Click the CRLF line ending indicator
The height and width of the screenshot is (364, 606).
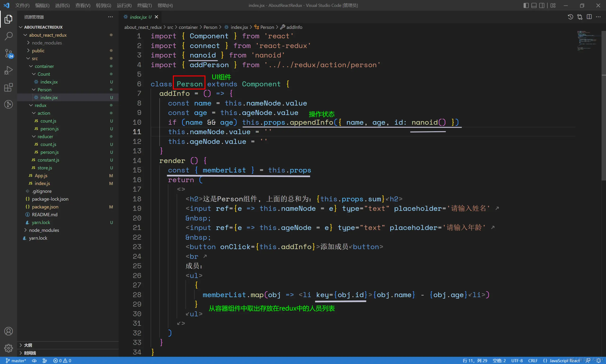(533, 360)
